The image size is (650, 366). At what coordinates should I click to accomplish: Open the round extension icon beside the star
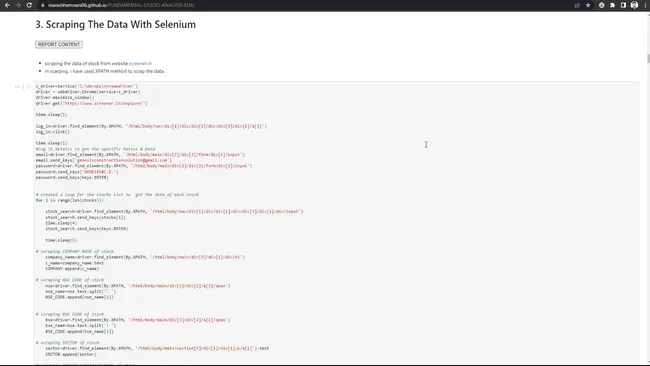tap(601, 5)
